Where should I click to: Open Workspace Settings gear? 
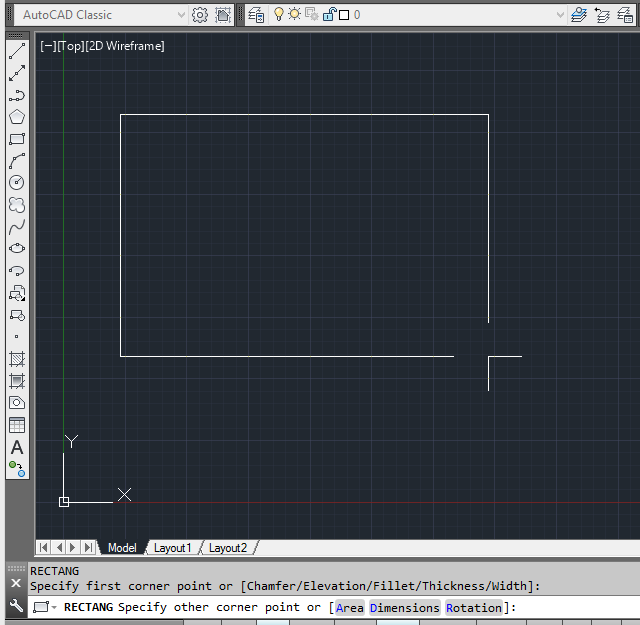point(200,15)
